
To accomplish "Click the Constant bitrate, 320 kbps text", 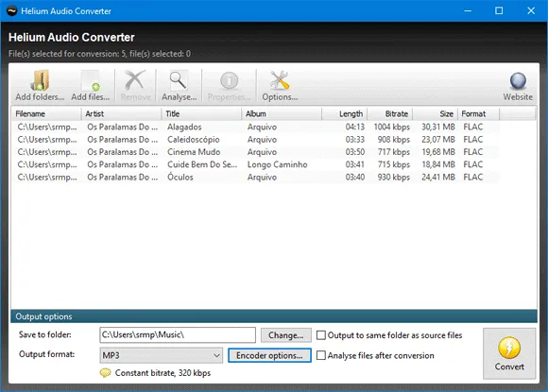I will pos(163,373).
